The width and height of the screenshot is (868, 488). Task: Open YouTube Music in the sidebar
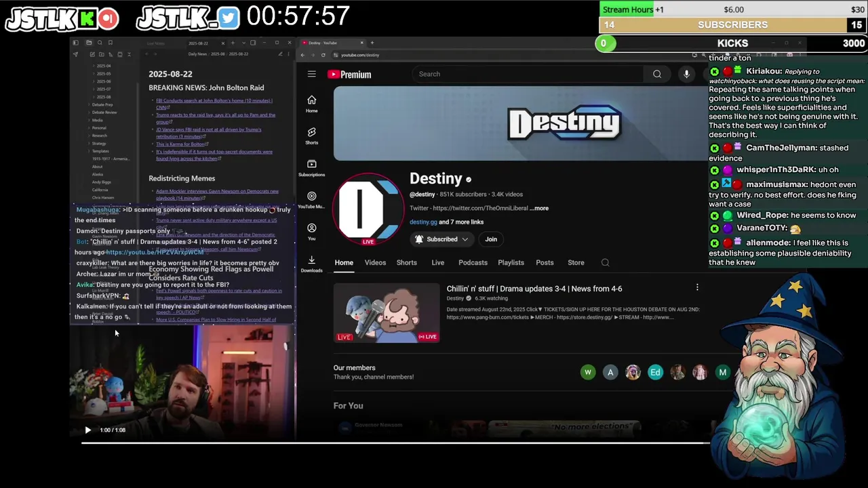point(311,199)
